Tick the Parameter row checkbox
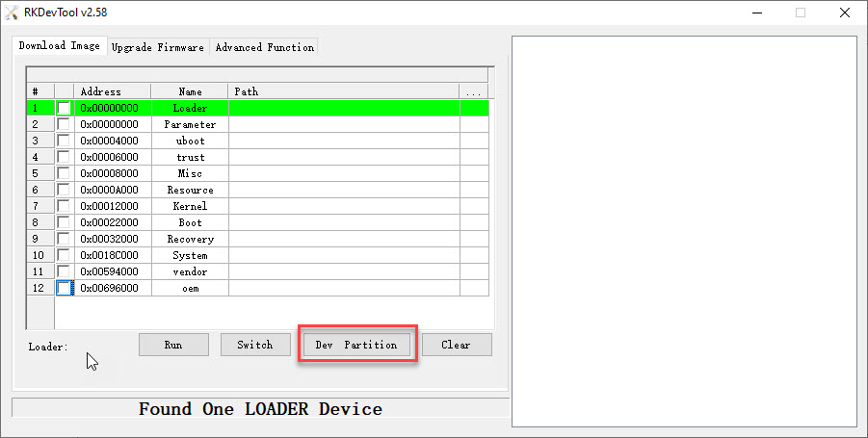 tap(64, 124)
